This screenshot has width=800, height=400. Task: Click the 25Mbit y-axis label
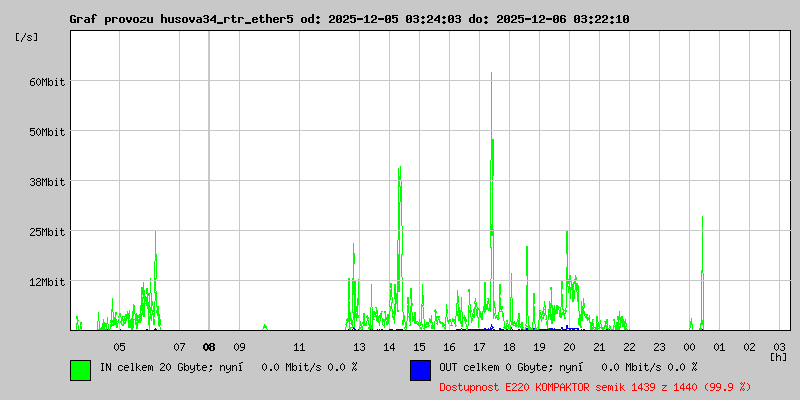click(x=47, y=231)
